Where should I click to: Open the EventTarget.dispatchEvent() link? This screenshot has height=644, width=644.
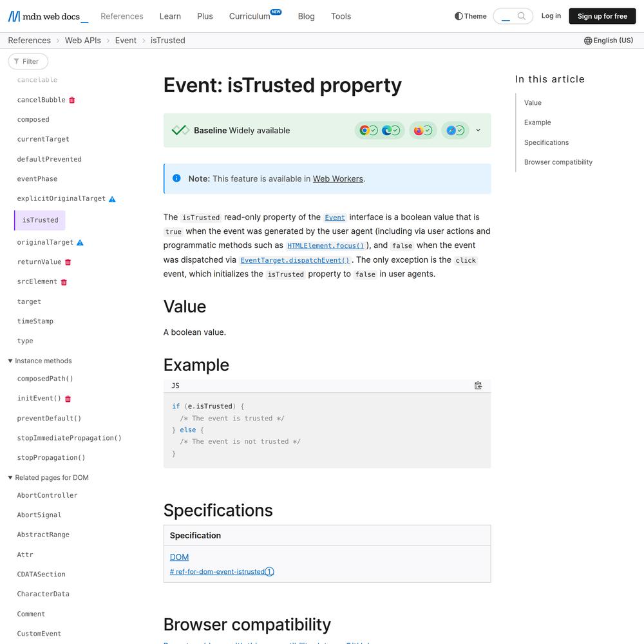tap(295, 260)
